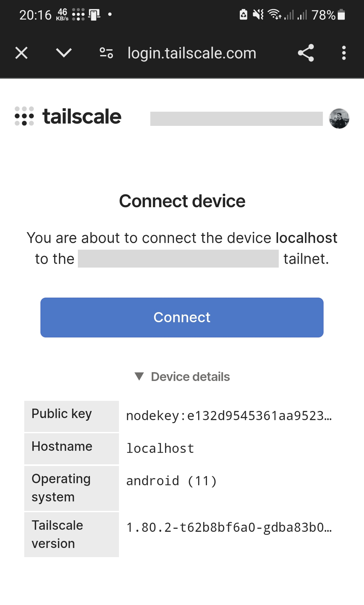This screenshot has width=364, height=605.
Task: Minimize tab with the down chevron
Action: point(64,53)
